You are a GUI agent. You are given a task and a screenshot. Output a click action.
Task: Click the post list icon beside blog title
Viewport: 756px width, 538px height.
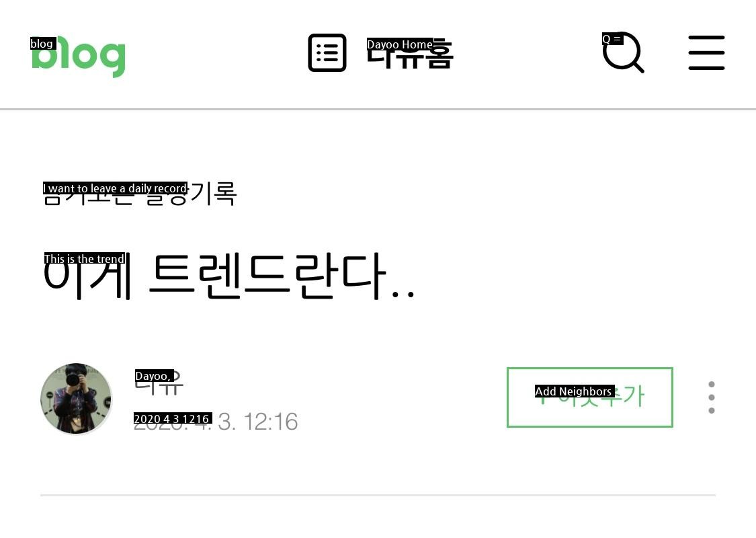tap(327, 52)
